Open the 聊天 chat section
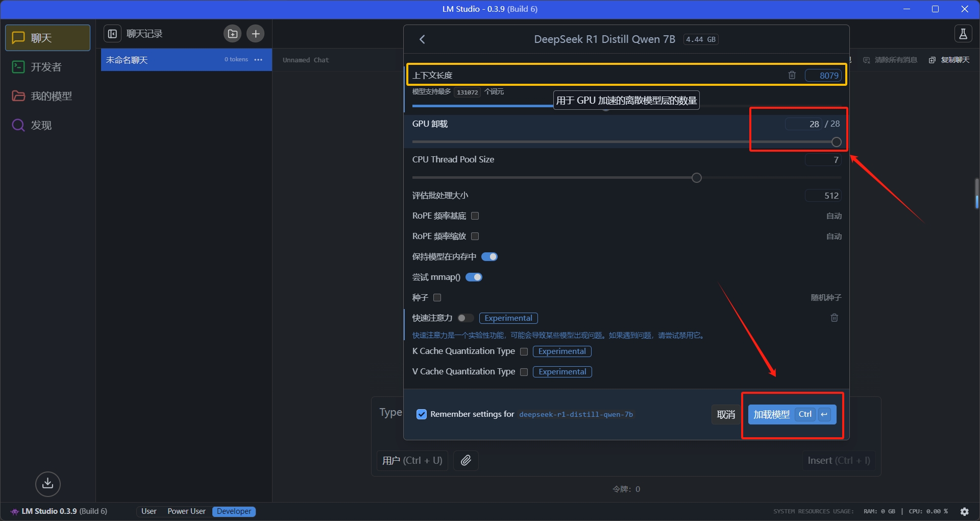 coord(47,38)
